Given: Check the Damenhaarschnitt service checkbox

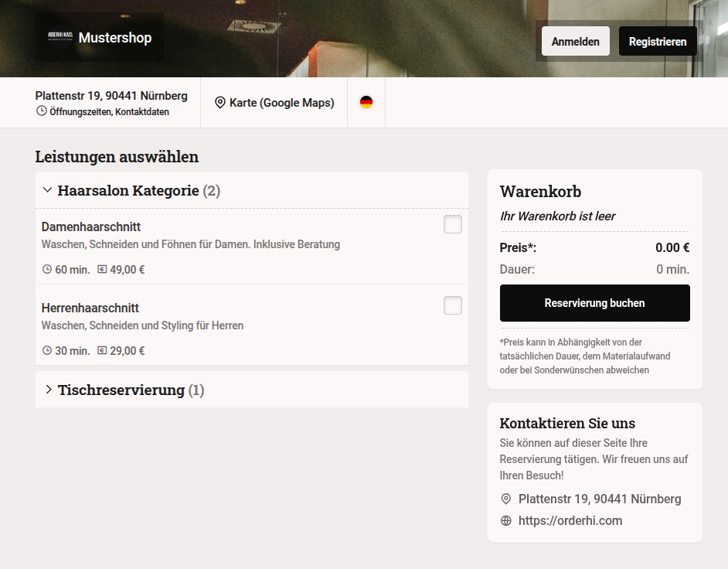Looking at the screenshot, I should tap(452, 223).
